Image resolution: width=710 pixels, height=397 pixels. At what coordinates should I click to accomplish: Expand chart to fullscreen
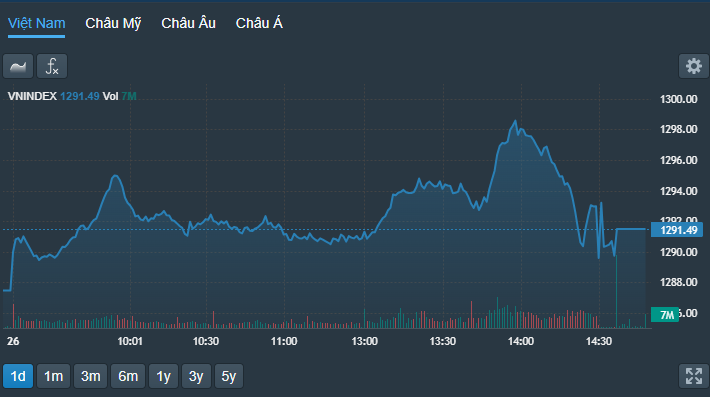693,376
